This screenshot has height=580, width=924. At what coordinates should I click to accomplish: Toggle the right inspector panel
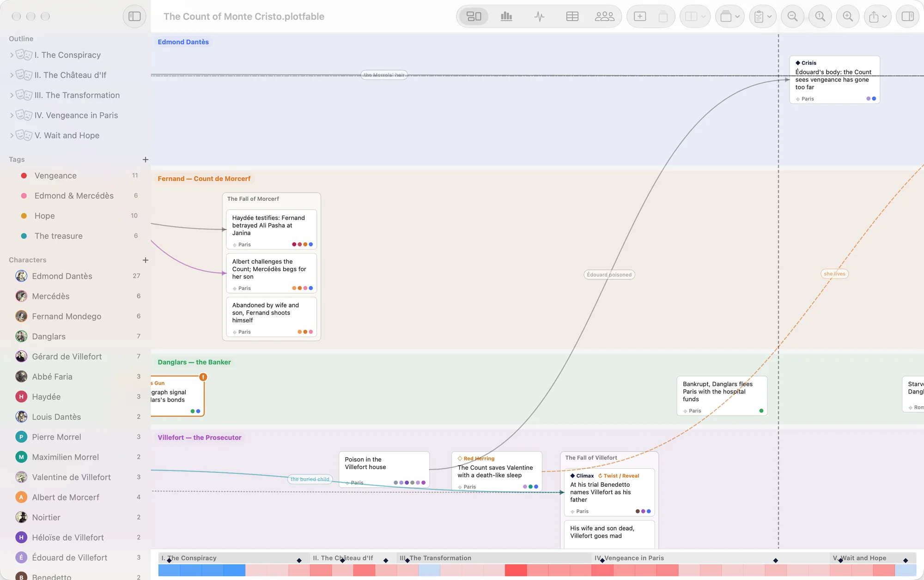point(907,17)
